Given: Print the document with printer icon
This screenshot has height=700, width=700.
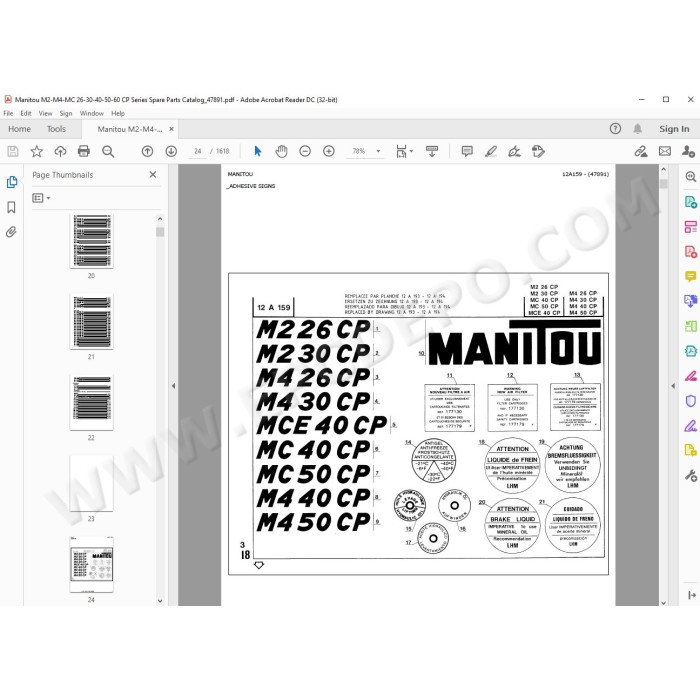Looking at the screenshot, I should [x=84, y=151].
